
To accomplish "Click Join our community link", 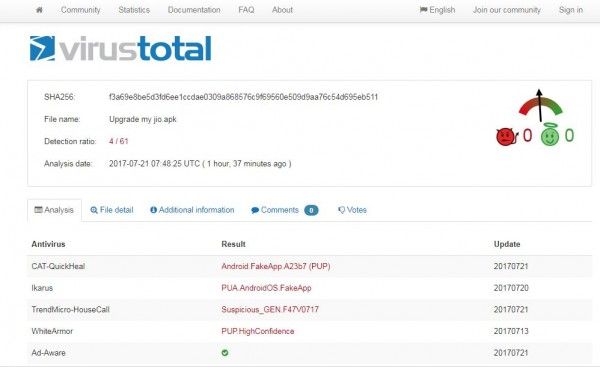I will [507, 10].
